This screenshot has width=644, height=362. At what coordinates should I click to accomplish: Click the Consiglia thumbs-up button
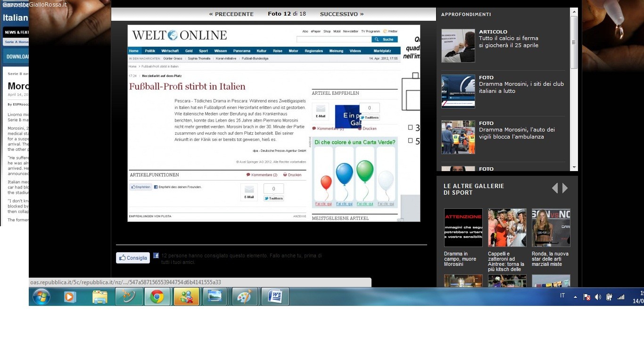pyautogui.click(x=133, y=258)
